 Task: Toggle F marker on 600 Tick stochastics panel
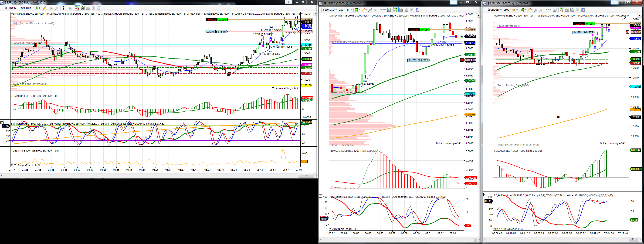[x=2, y=122]
